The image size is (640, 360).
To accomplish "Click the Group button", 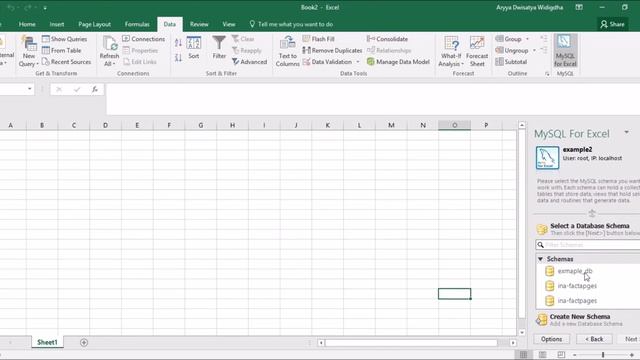I will (509, 39).
